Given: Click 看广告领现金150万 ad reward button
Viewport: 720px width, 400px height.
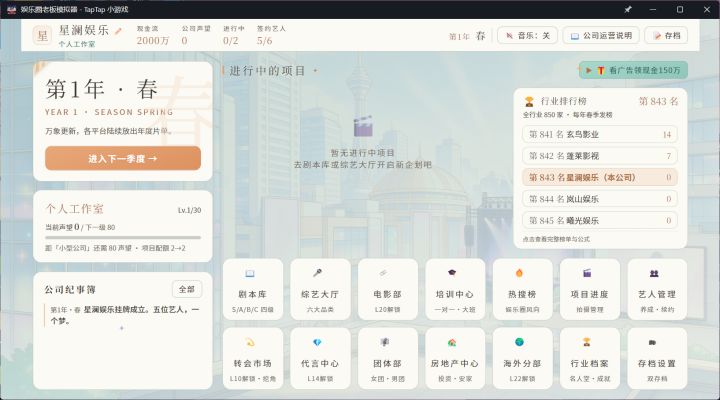Looking at the screenshot, I should point(633,70).
